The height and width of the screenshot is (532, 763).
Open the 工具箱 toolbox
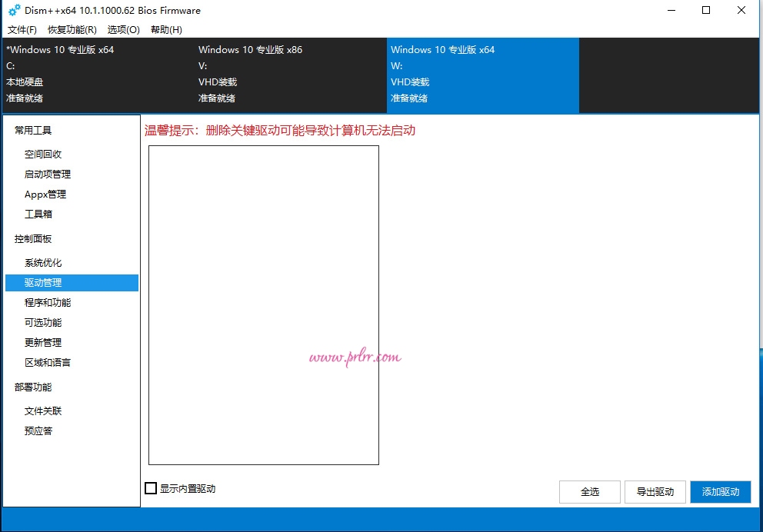point(38,214)
